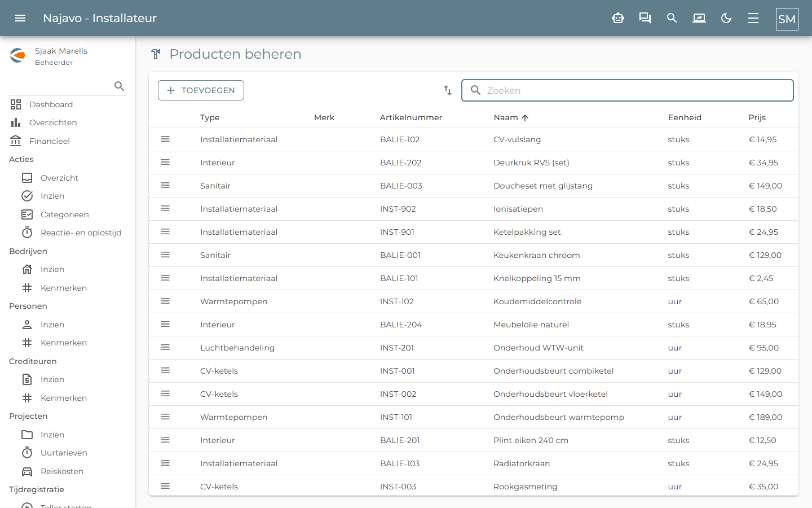Select the Meubelolie naturel product name
Screen dimensions: 812x508
pyautogui.click(x=531, y=325)
